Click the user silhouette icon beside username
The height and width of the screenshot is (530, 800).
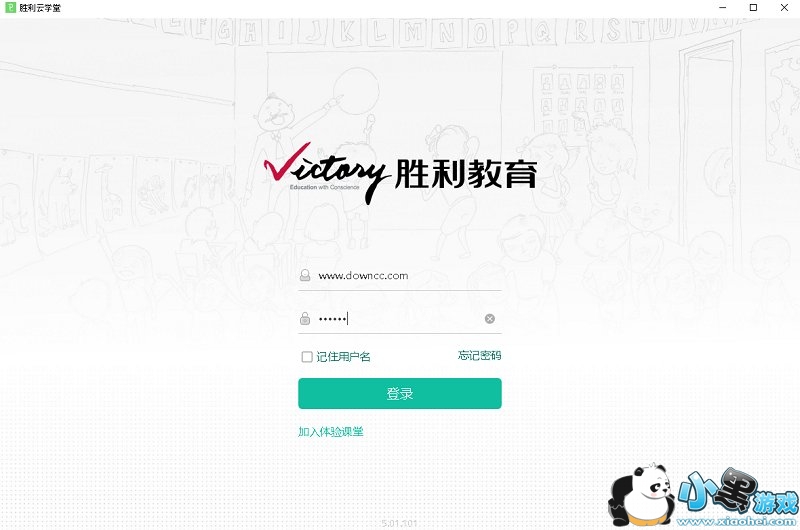pyautogui.click(x=305, y=275)
